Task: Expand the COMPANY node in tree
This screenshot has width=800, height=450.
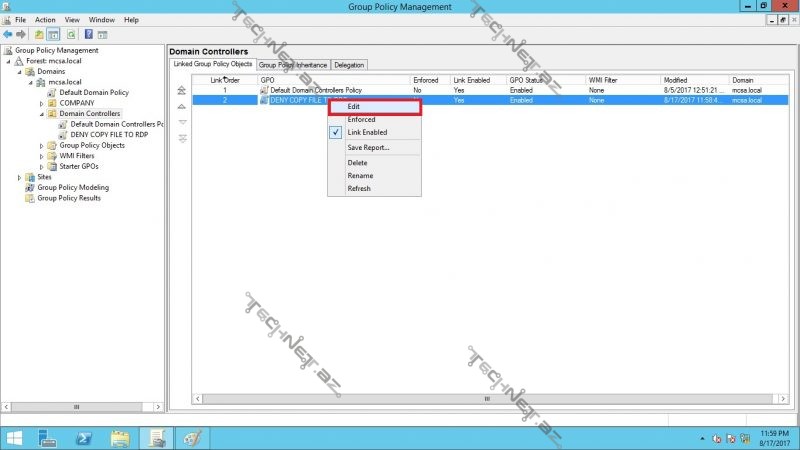Action: tap(41, 103)
